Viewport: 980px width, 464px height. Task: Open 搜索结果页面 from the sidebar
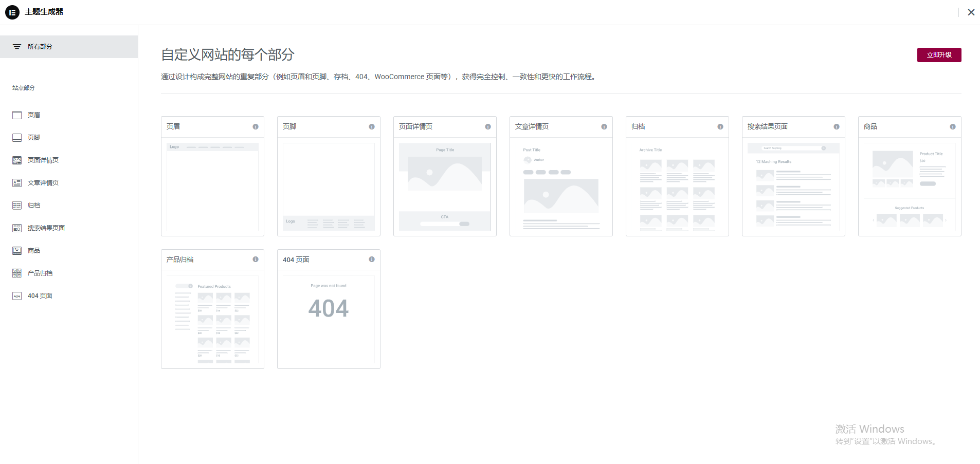point(17,228)
